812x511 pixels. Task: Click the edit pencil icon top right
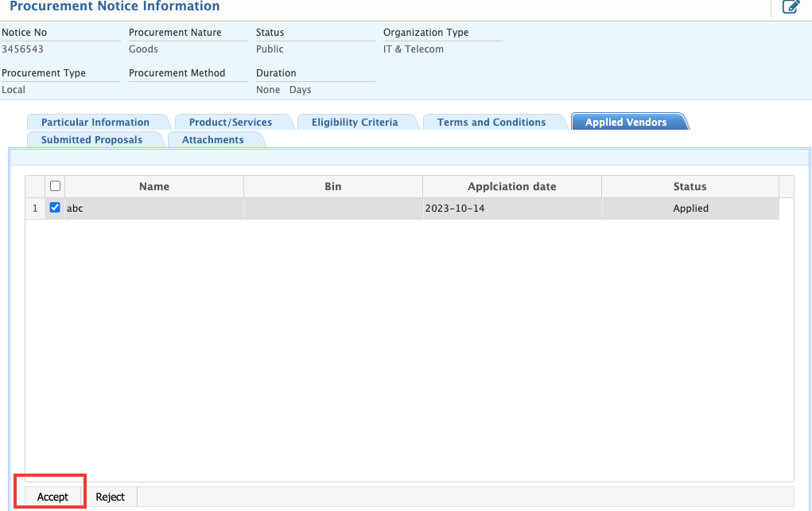point(791,7)
